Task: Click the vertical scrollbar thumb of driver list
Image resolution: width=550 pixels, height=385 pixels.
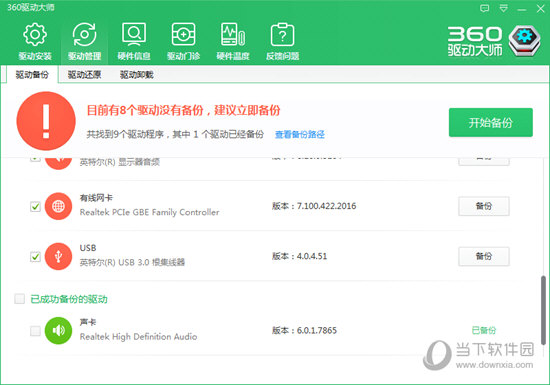Action: coord(543,310)
